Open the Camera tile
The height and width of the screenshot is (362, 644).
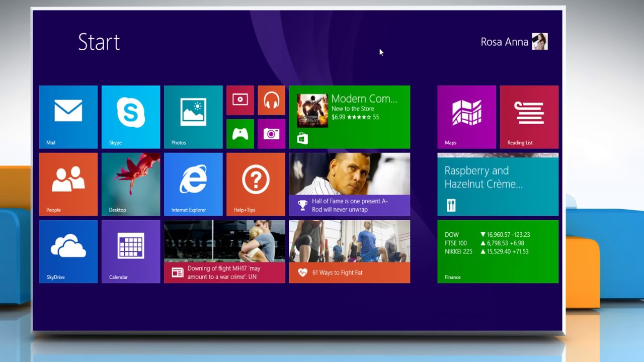(x=271, y=134)
